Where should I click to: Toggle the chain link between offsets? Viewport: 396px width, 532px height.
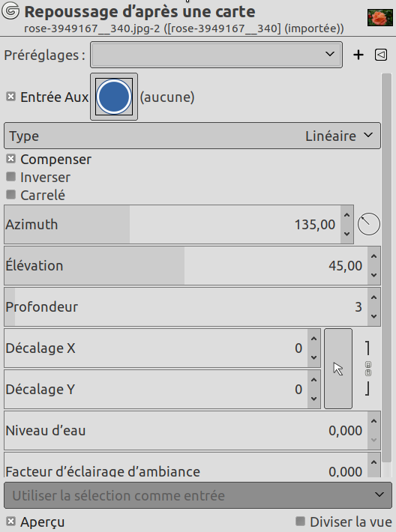pyautogui.click(x=367, y=369)
